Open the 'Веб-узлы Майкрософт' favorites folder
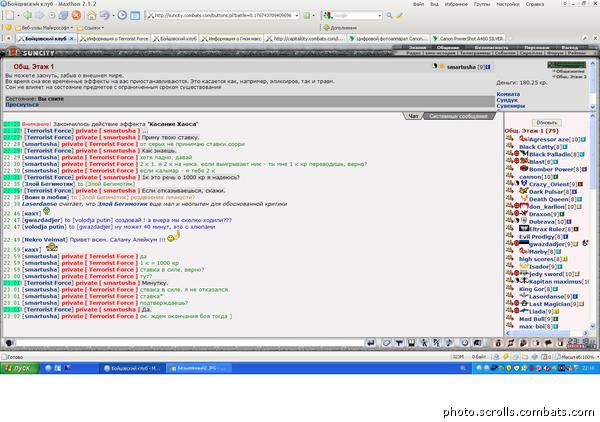Screen dimensions: 600x422 (x=44, y=28)
